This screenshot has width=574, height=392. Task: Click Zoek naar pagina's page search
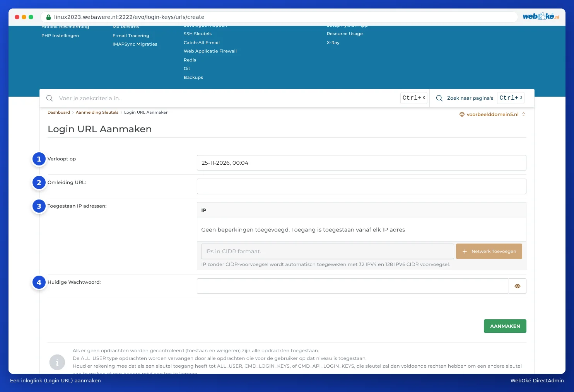pos(470,98)
